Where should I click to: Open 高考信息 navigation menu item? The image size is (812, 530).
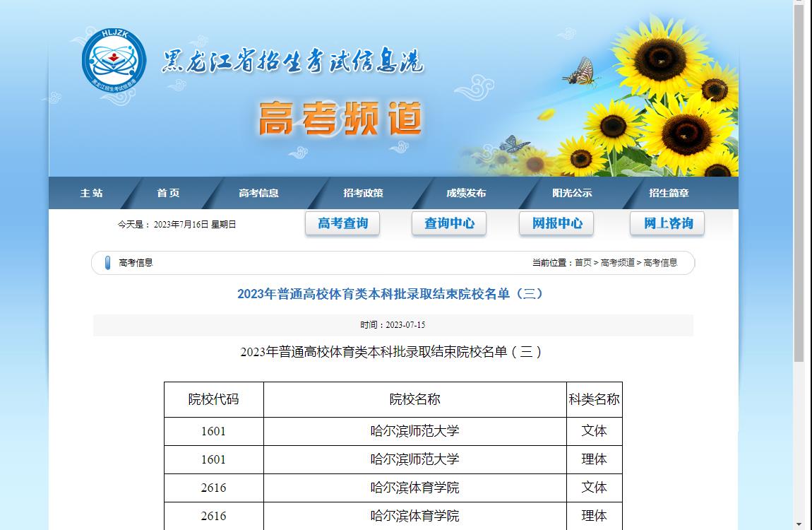pyautogui.click(x=258, y=193)
